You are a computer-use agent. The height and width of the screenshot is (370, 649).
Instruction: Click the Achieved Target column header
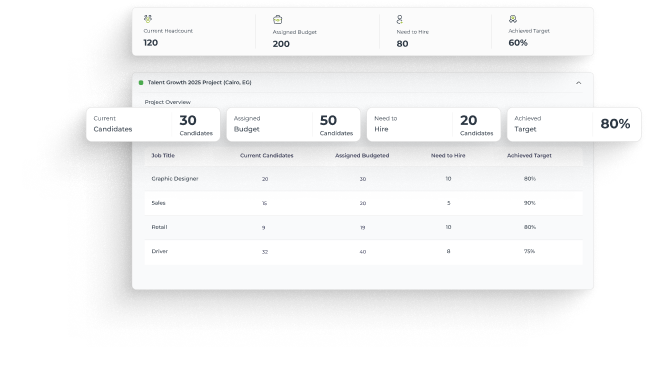click(529, 156)
